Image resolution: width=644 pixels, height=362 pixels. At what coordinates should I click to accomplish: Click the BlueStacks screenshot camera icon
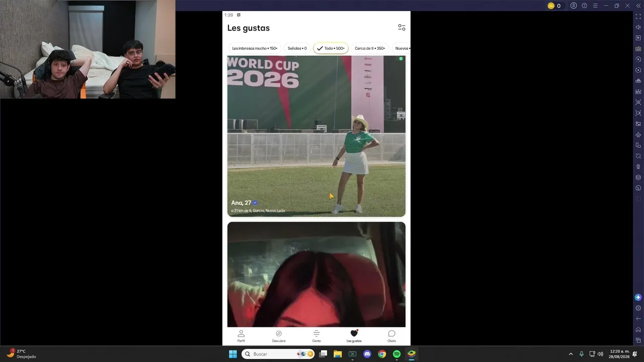click(638, 102)
